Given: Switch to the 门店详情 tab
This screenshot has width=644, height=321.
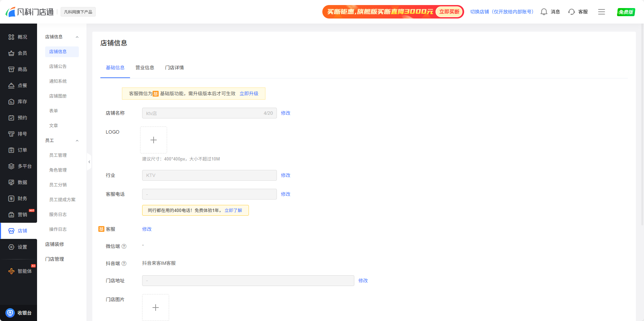Looking at the screenshot, I should (174, 68).
